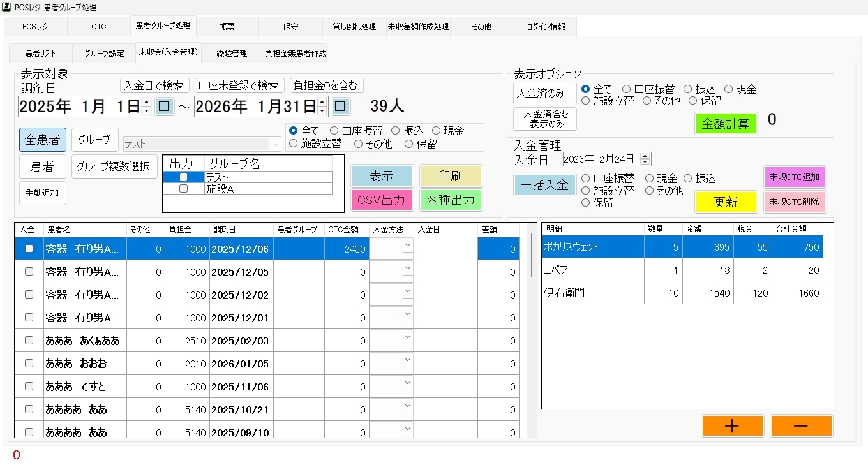
Task: Select 現金 radio in 入金管理 section
Action: 650,179
